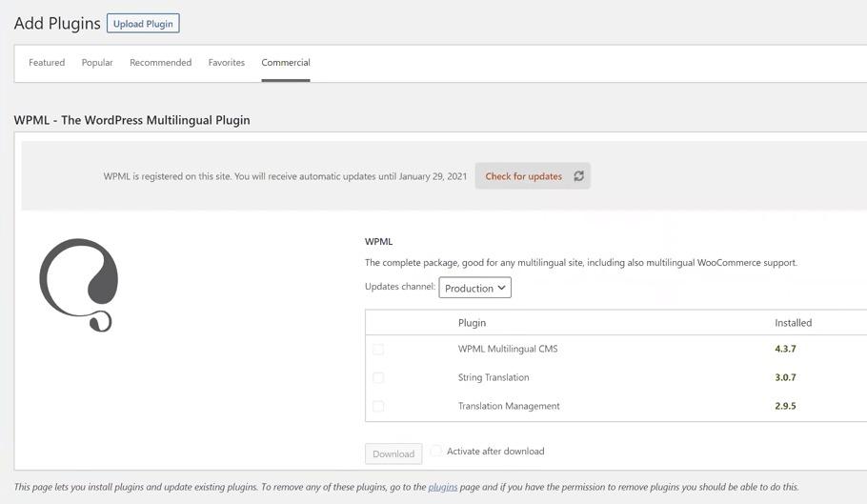Enable Activate after download option
Screen dimensions: 867x504
coord(436,452)
